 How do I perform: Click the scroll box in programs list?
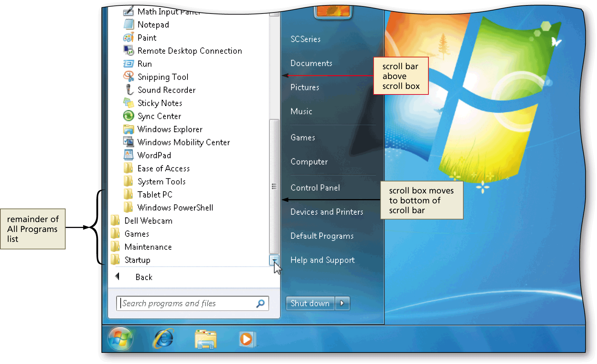[274, 187]
